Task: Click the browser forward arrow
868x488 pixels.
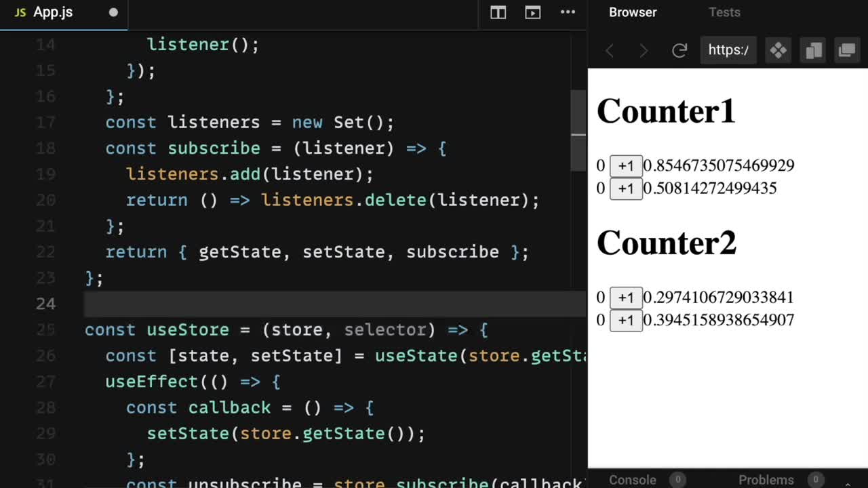Action: tap(644, 50)
